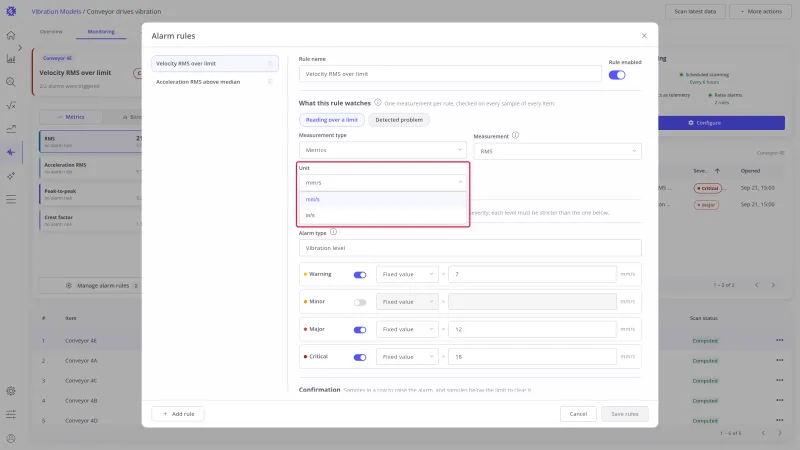
Task: Switch to the Overview tab
Action: [x=51, y=32]
